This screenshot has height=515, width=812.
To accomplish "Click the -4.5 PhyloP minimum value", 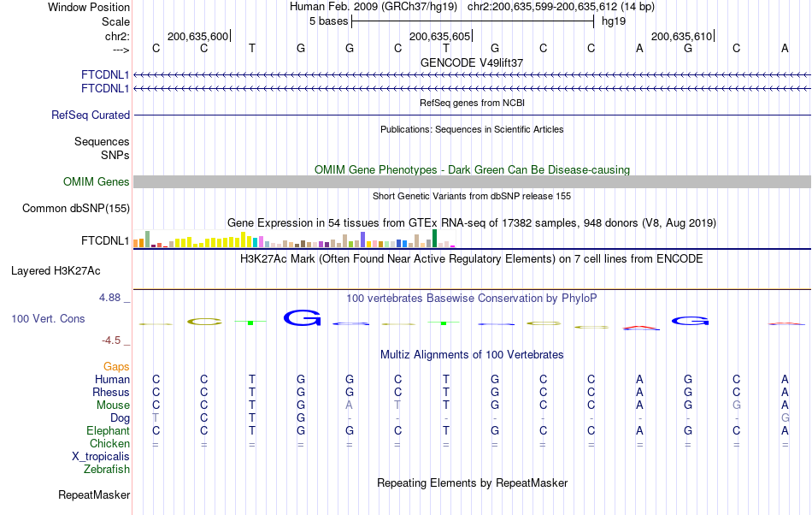I will tap(111, 340).
